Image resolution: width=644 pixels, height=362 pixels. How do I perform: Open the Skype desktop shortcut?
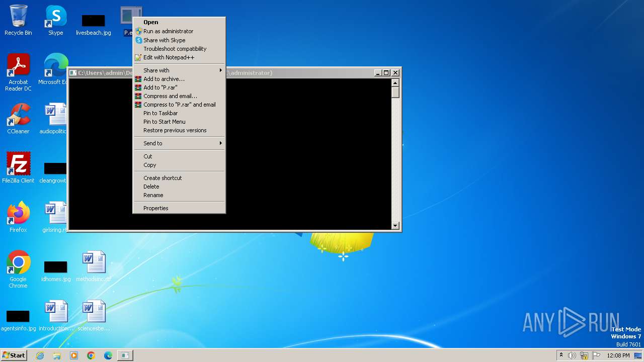click(x=56, y=20)
